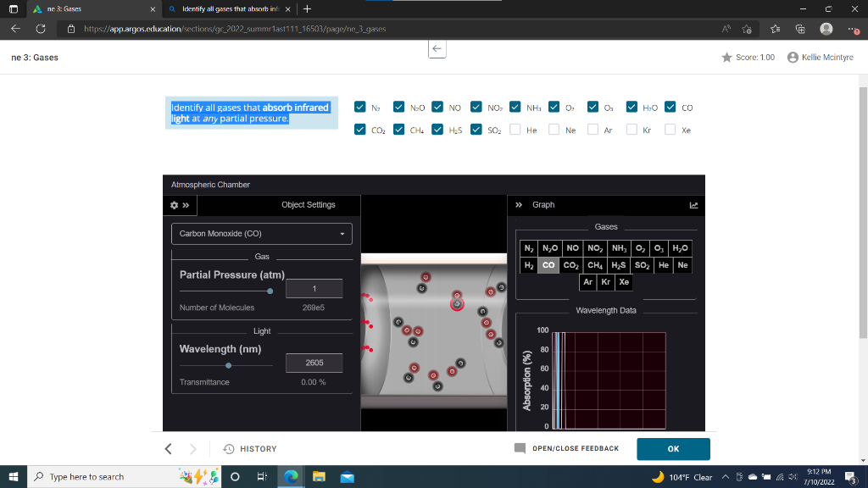
Task: Open weather 104°F Clear widget
Action: point(682,477)
